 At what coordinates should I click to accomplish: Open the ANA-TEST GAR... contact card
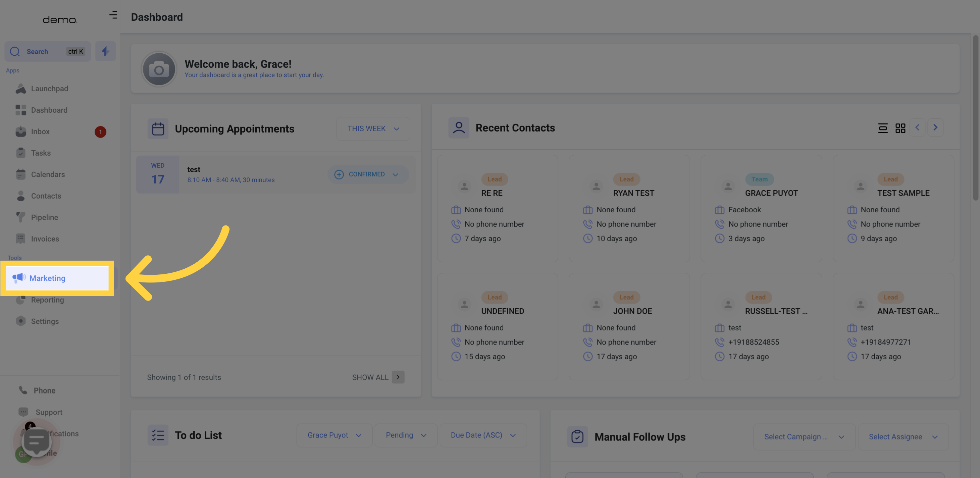893,327
